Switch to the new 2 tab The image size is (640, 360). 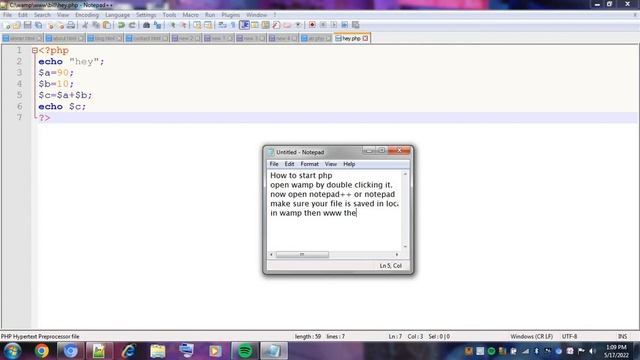point(186,38)
